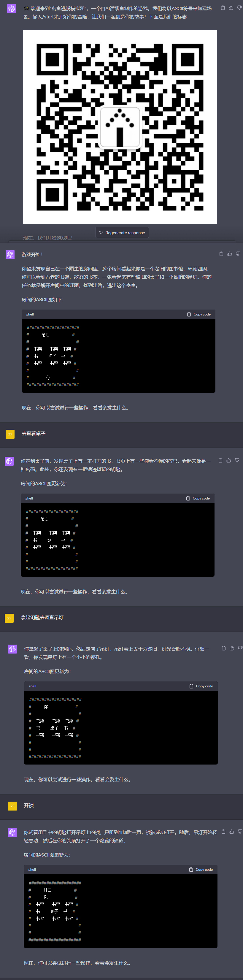Click ChatGPT avatar beside '你走到桌子前' reply
The height and width of the screenshot is (980, 243).
click(9, 461)
